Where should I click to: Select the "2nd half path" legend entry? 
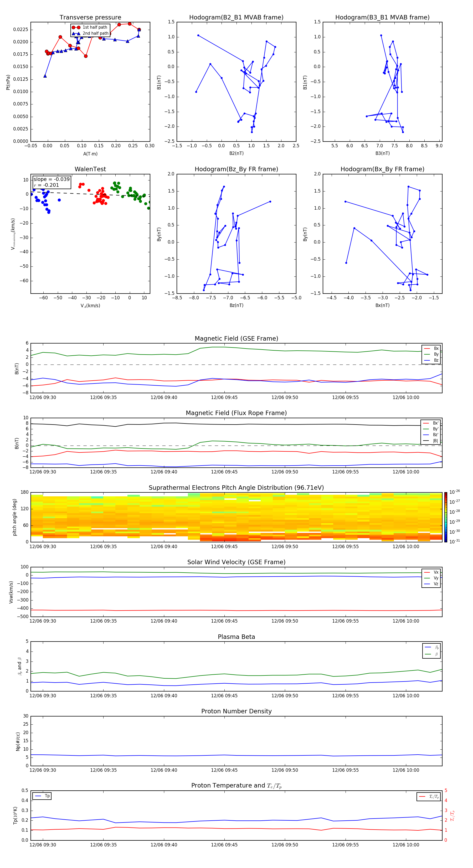[90, 33]
